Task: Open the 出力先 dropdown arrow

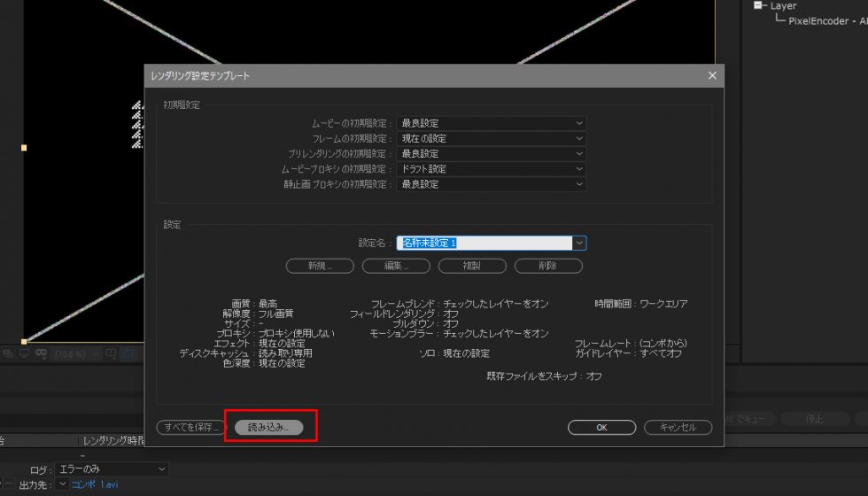Action: 63,484
